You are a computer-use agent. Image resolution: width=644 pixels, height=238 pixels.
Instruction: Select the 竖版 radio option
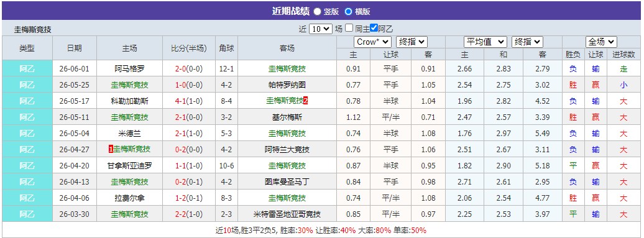click(x=317, y=11)
